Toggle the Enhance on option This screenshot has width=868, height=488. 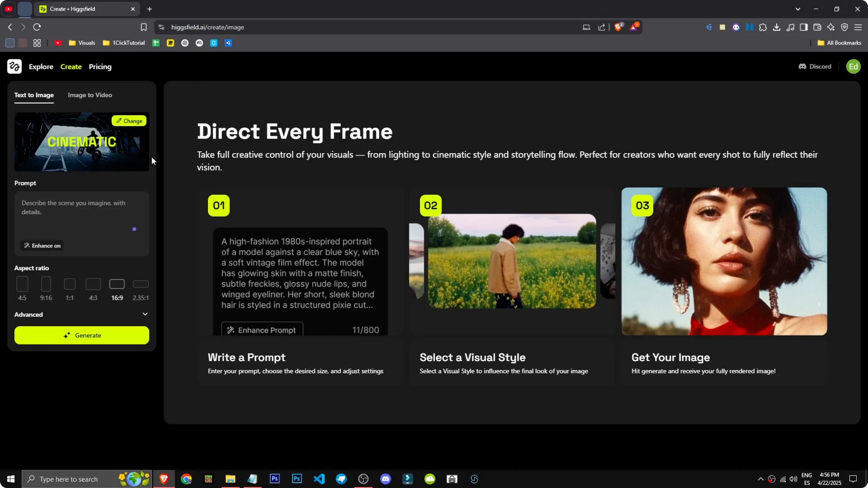(42, 245)
